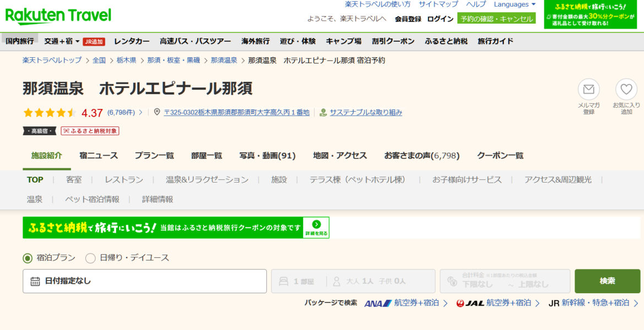The image size is (644, 330).
Task: Open the サステナブルな取り組み link
Action: tap(365, 112)
